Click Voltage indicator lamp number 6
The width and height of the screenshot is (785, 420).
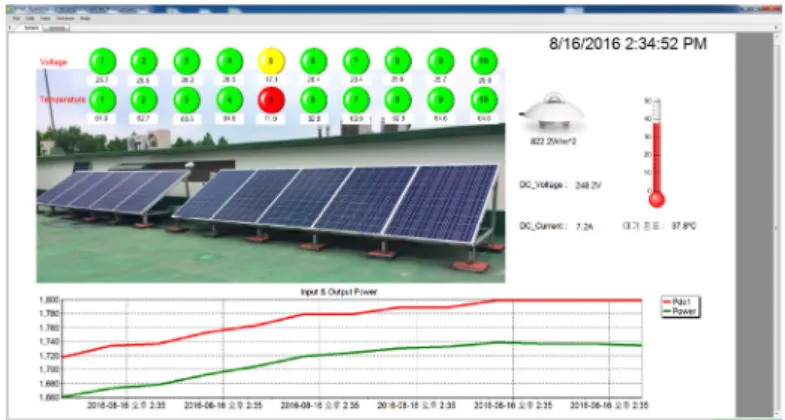coord(314,61)
